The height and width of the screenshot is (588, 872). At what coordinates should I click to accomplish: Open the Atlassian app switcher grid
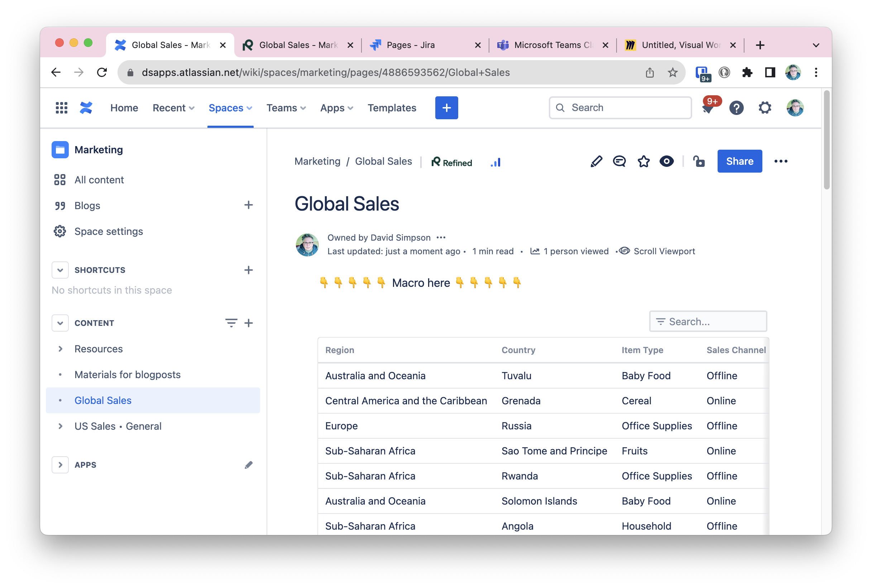62,108
